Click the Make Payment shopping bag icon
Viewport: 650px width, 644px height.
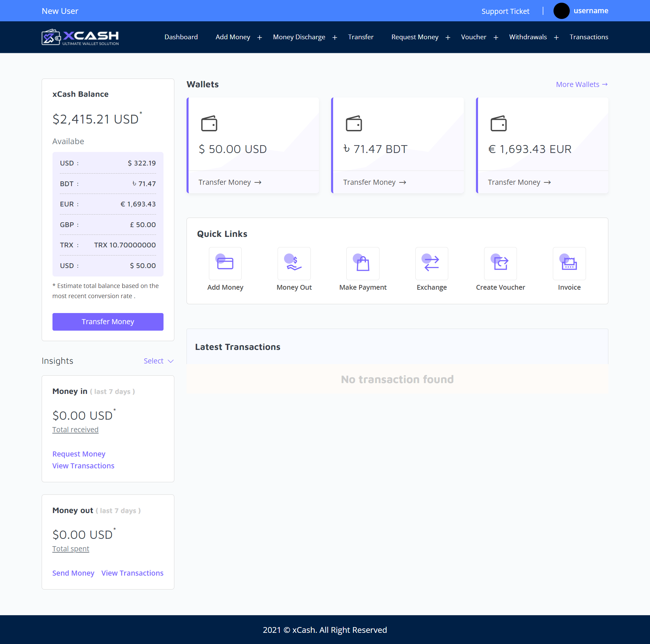pos(363,263)
